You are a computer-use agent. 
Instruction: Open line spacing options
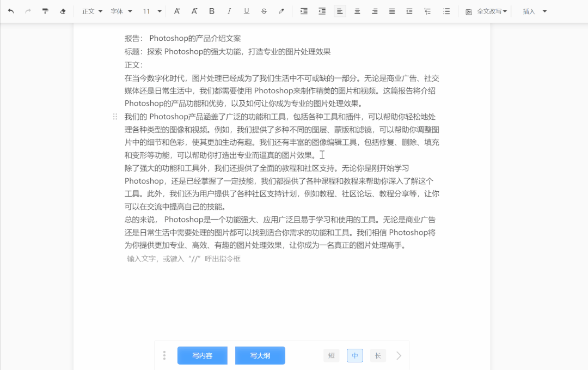(409, 11)
